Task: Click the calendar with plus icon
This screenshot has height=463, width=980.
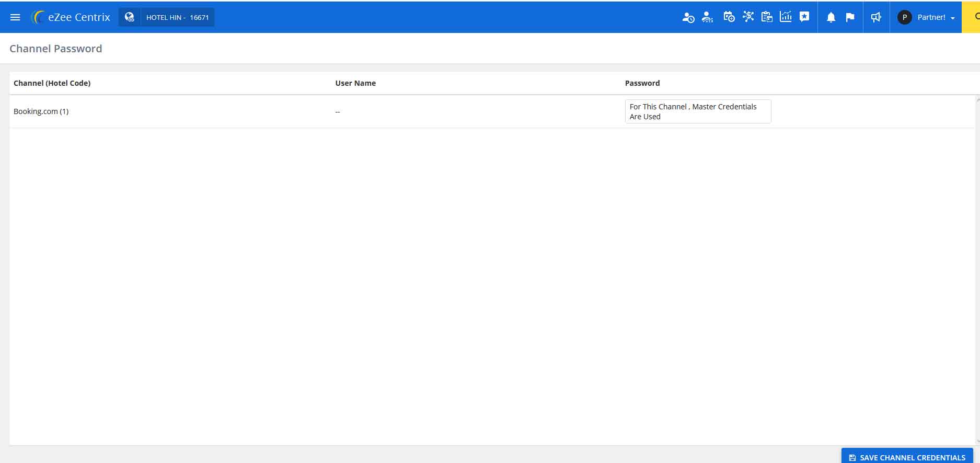Action: [x=729, y=17]
